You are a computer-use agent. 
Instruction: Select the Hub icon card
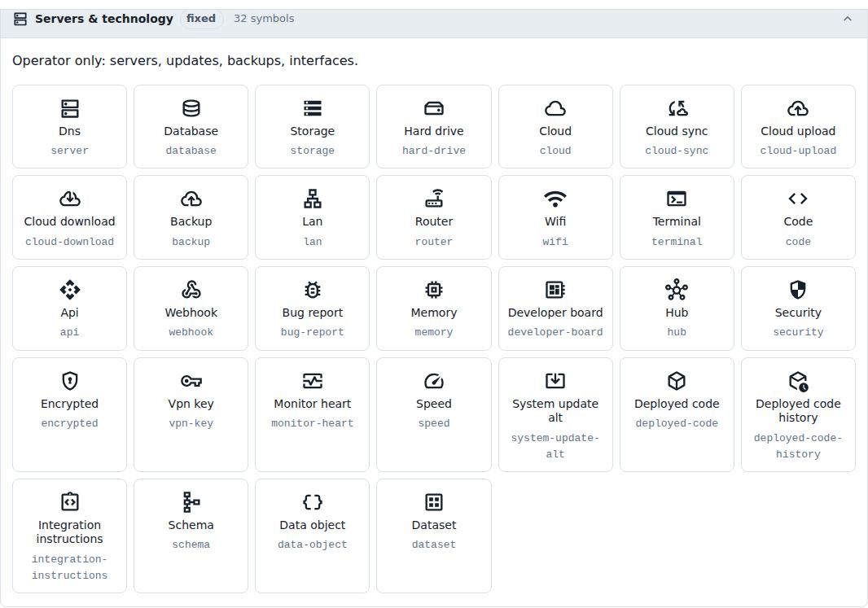coord(677,308)
